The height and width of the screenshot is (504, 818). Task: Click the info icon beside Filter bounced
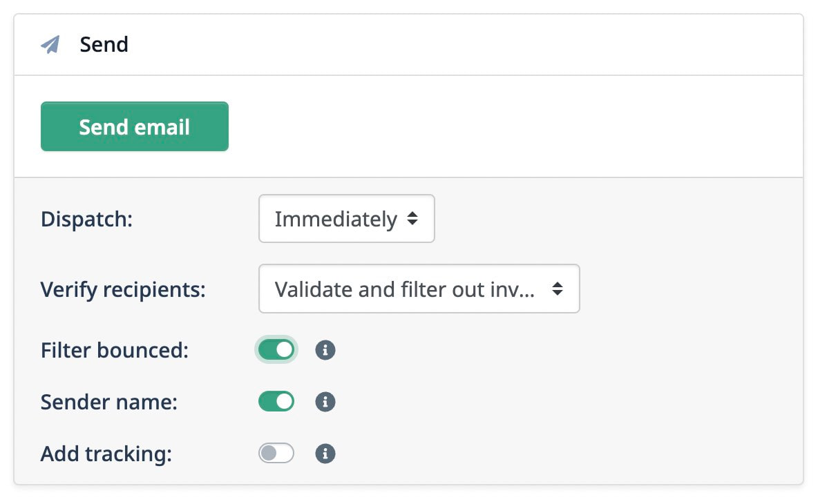pyautogui.click(x=325, y=349)
